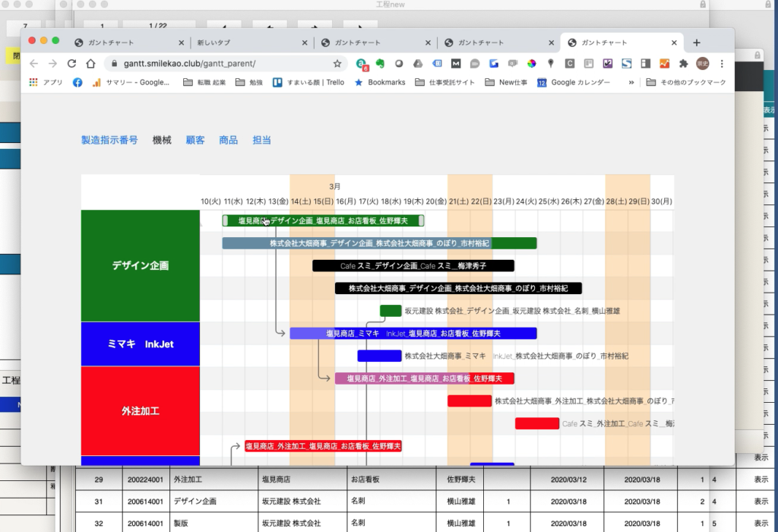778x532 pixels.
Task: Open the Chrome three-dot menu
Action: click(721, 64)
